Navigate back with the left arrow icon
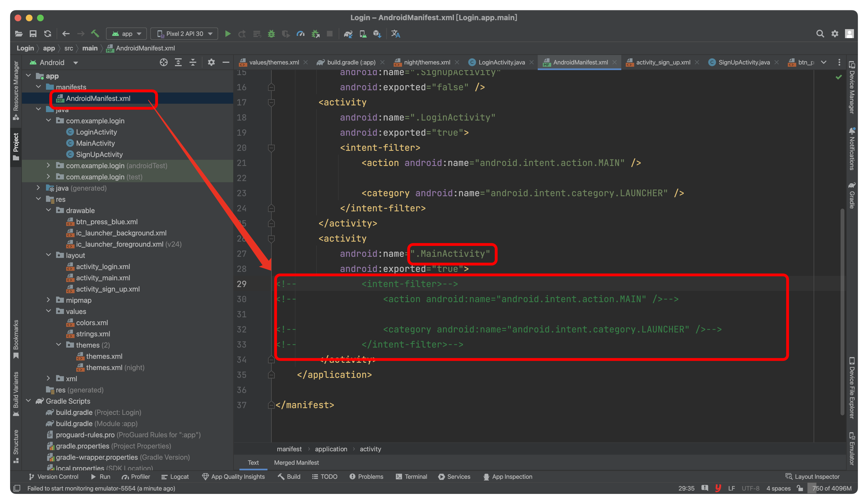868x504 pixels. pos(66,34)
